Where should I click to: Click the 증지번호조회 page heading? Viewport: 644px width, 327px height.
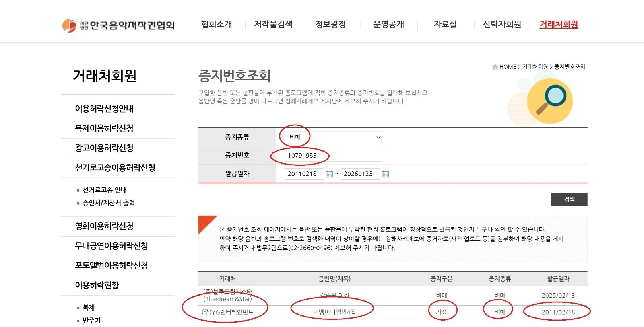234,76
